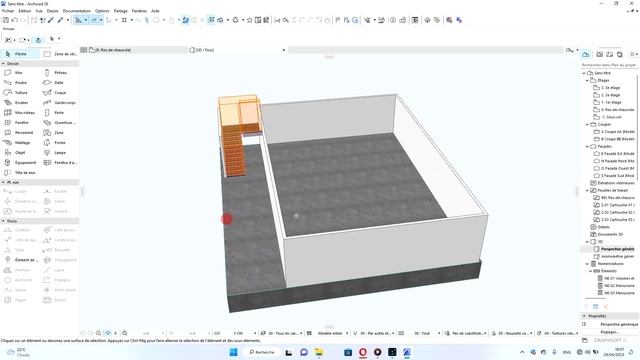Select N Façade Nord elevation item

pos(617,161)
